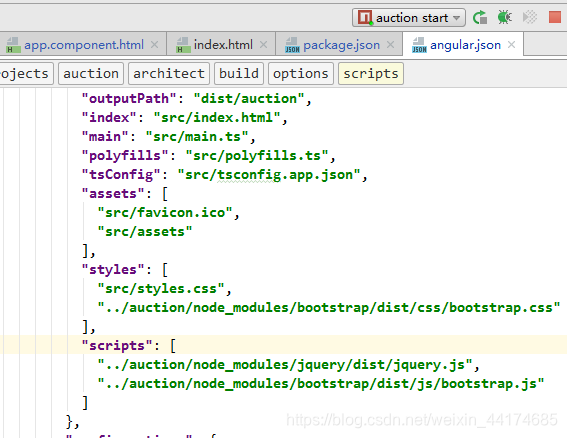Click the red Stop button
Image resolution: width=567 pixels, height=438 pixels.
point(555,17)
